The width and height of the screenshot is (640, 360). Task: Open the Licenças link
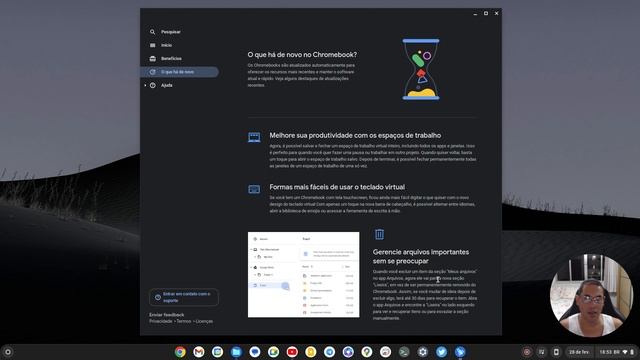204,321
